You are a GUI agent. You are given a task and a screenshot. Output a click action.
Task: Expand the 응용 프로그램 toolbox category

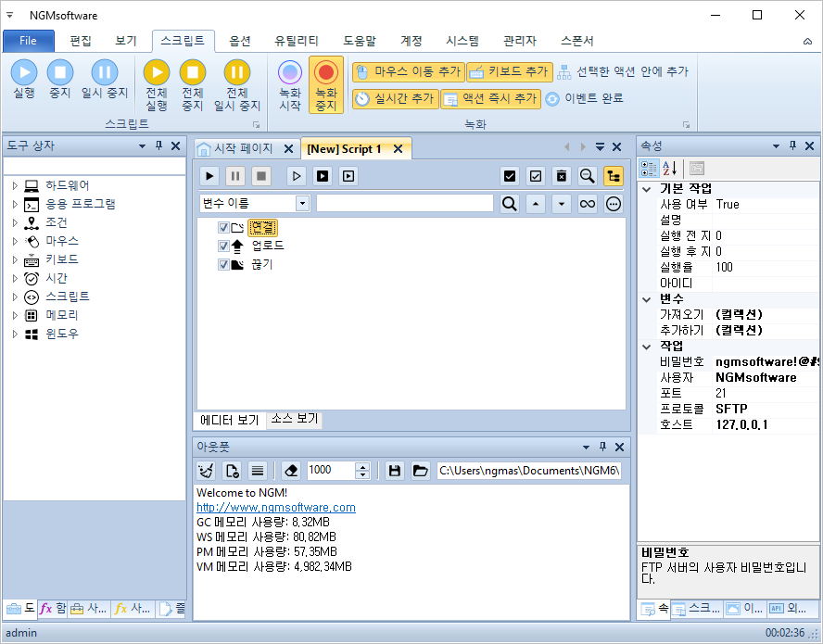pos(15,204)
